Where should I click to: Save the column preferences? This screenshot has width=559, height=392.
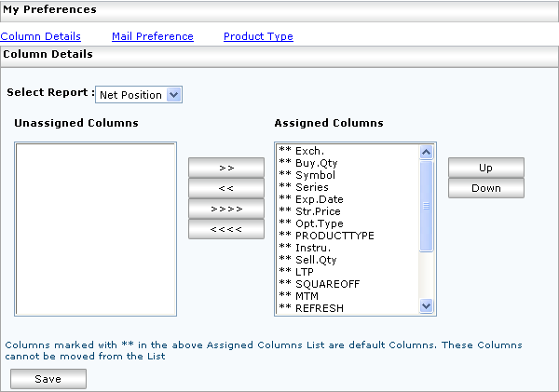(x=48, y=379)
